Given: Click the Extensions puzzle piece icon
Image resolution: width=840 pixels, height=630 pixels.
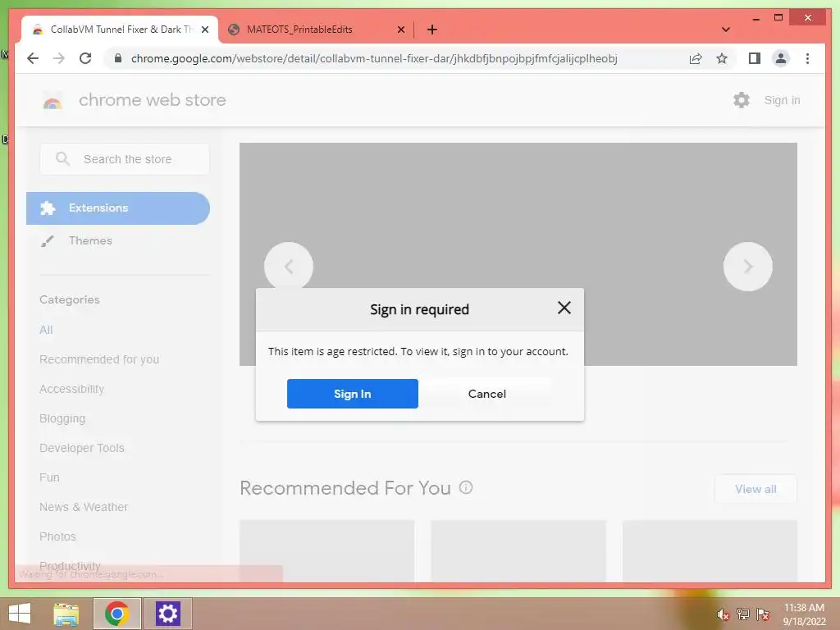Looking at the screenshot, I should coord(48,208).
